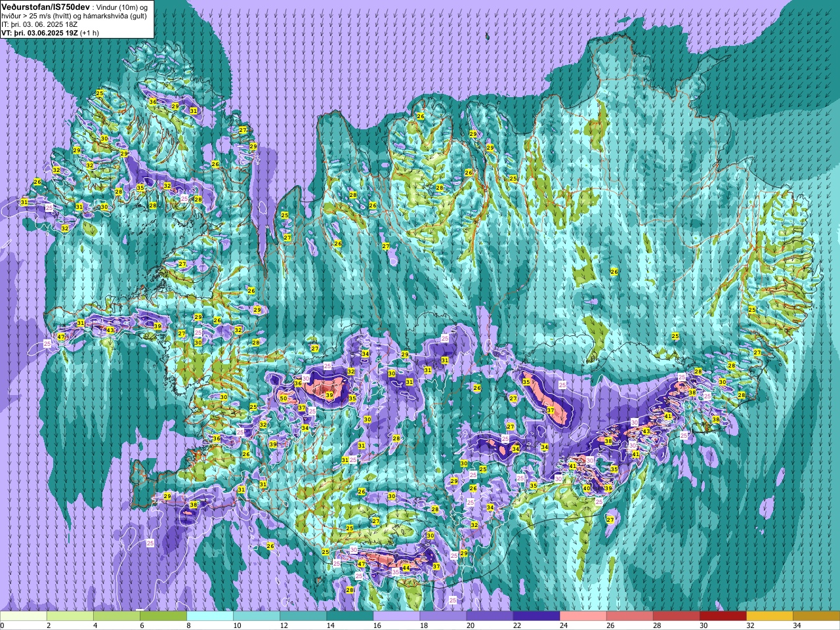Select the 'IT: þri. 03. 06. 2025 18Z' line
Screen dimensions: 840x630
click(x=39, y=24)
